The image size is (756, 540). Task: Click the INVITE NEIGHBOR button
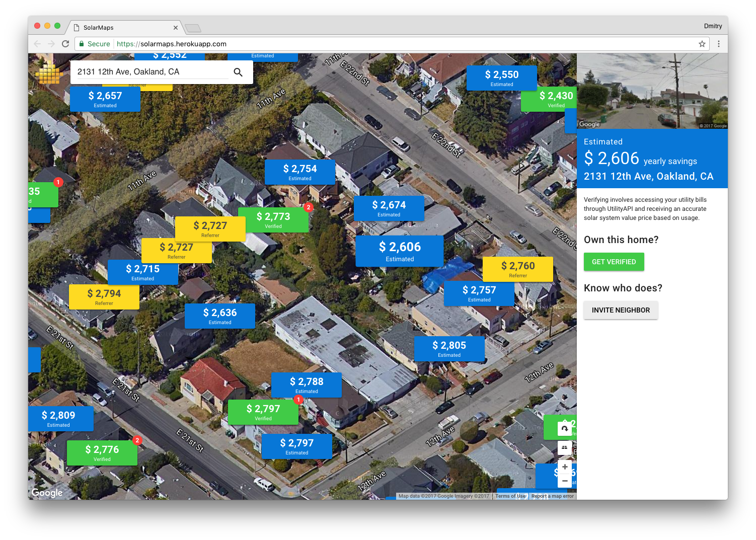point(621,310)
